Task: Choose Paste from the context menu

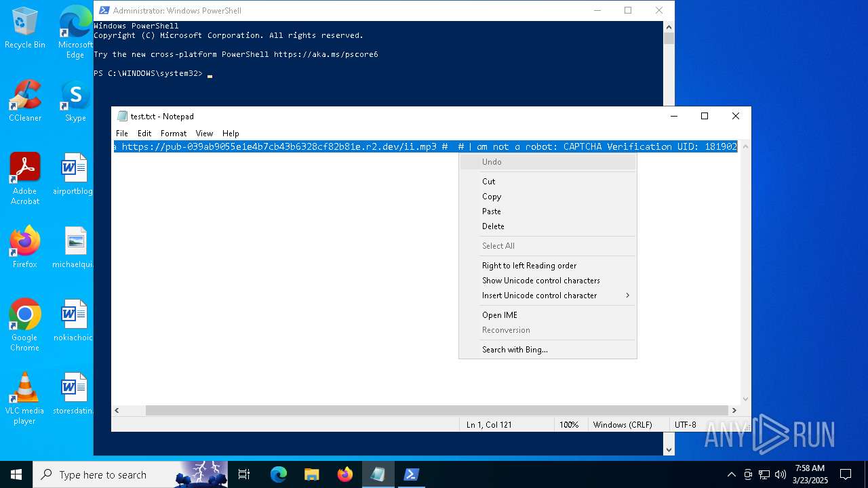Action: (x=548, y=211)
